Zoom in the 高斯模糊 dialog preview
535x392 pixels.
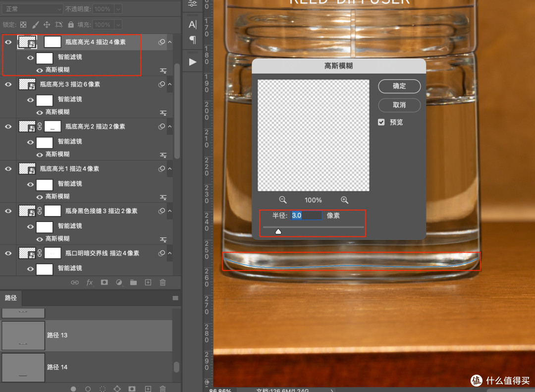point(345,200)
